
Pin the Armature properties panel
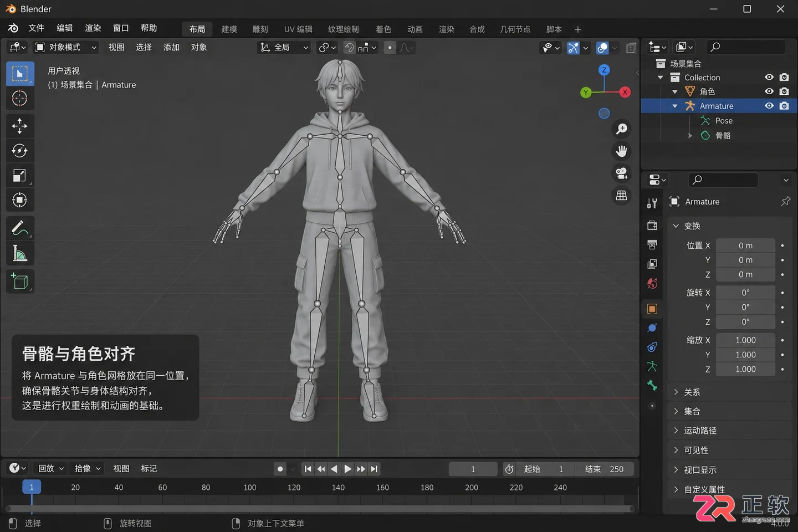click(x=785, y=202)
